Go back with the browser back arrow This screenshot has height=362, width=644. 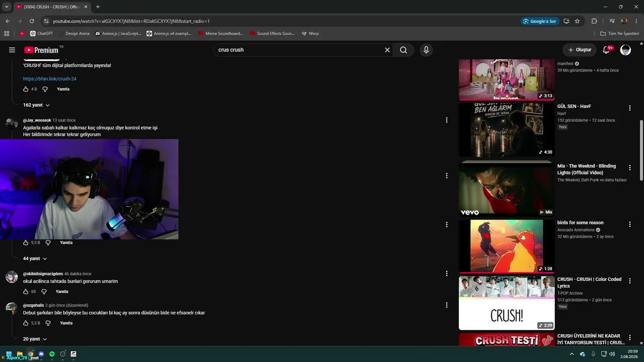pyautogui.click(x=8, y=21)
